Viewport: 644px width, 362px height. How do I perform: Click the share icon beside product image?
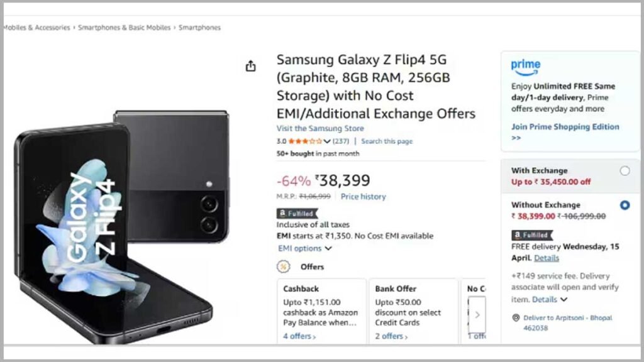pos(251,66)
